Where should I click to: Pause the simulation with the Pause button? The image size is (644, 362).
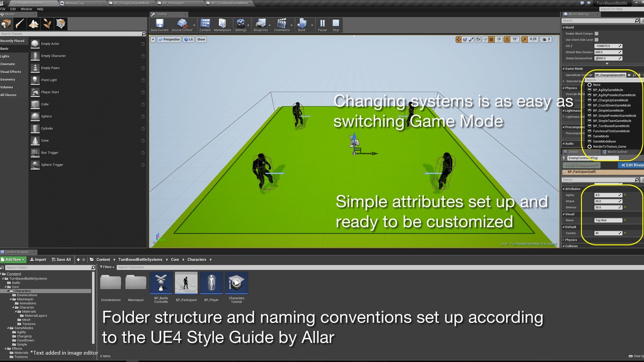(322, 24)
